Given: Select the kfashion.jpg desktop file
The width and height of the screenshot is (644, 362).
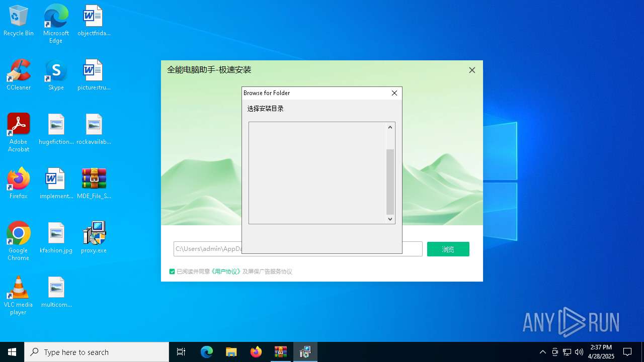Looking at the screenshot, I should (56, 238).
